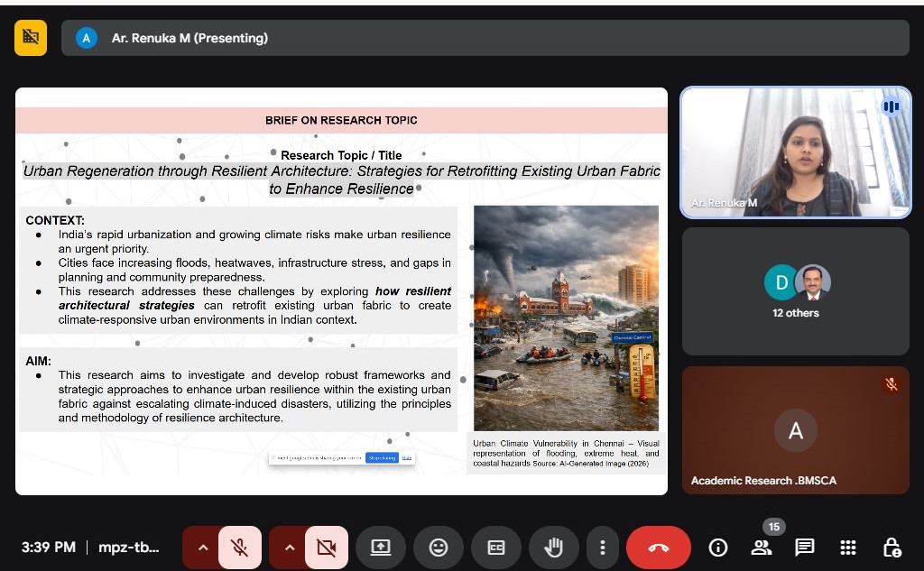Show the participants people panel
The height and width of the screenshot is (571, 924).
(762, 548)
